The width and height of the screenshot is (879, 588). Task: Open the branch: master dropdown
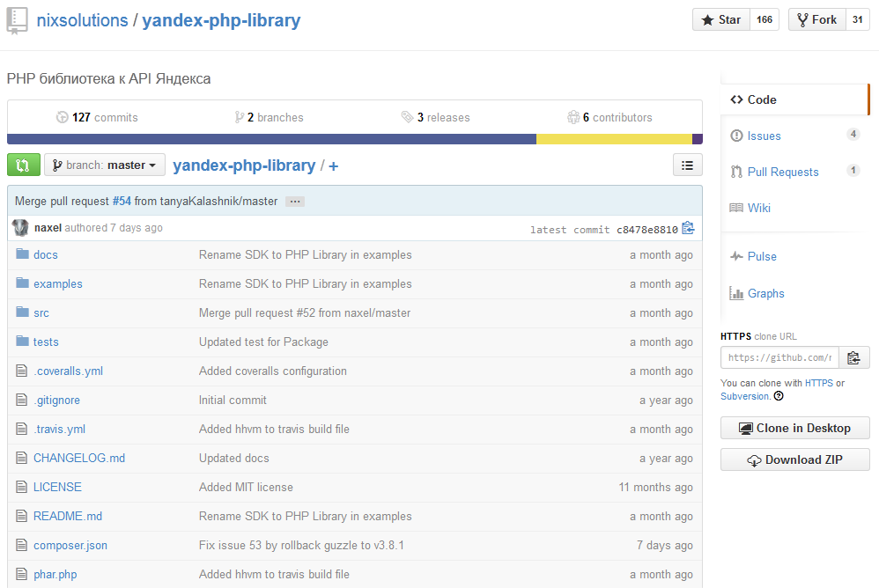coord(105,165)
